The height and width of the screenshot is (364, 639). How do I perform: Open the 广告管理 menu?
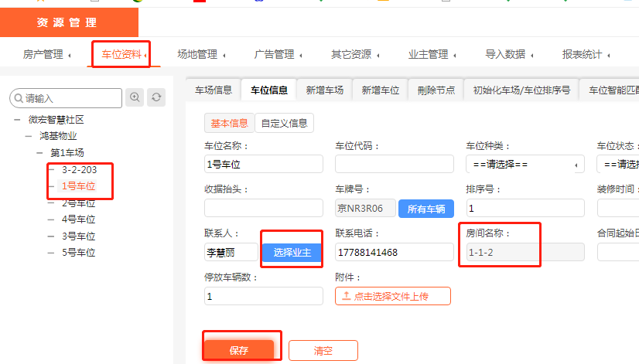tap(278, 54)
